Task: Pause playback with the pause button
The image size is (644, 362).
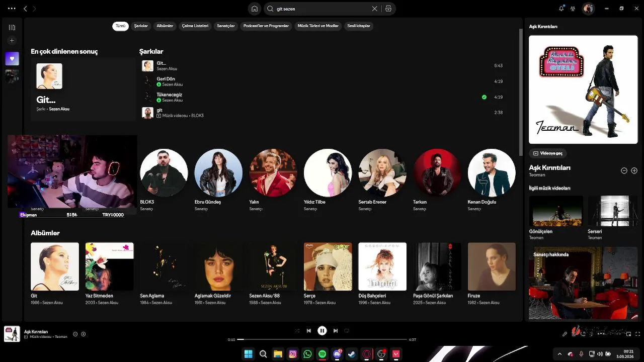Action: click(x=322, y=331)
